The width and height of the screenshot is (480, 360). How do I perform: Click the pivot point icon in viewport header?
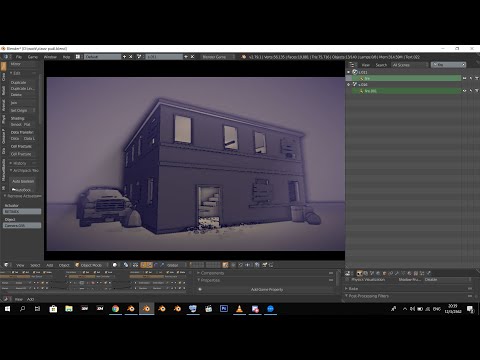click(x=126, y=265)
